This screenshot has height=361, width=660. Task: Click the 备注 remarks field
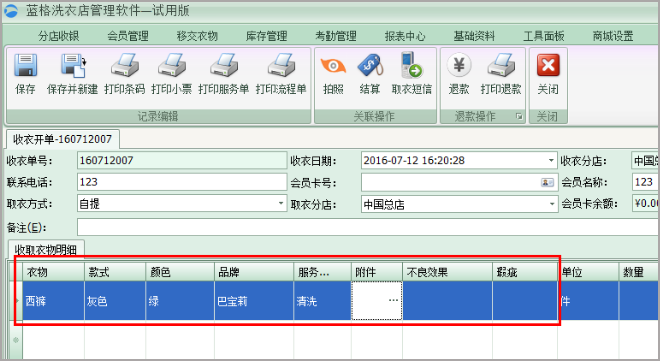pos(368,227)
